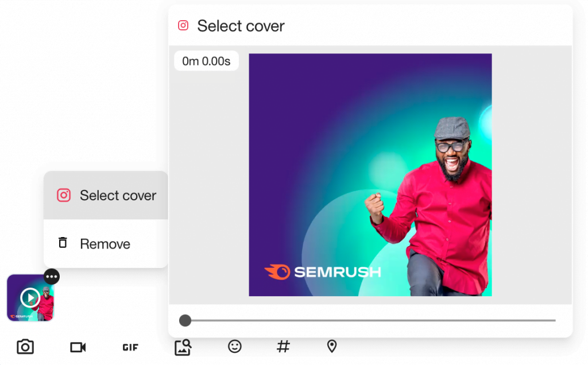Open the GIF picker

130,347
